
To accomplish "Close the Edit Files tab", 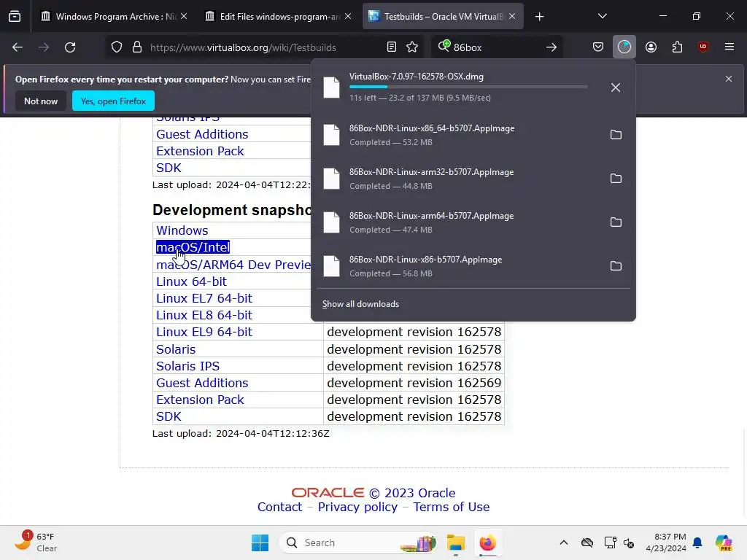I will click(348, 16).
